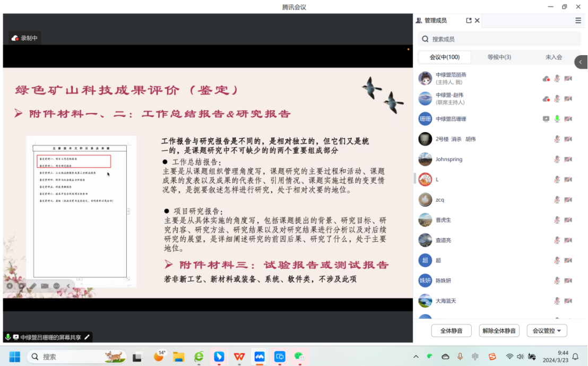Open the notification bell in taskbar

pyautogui.click(x=575, y=356)
